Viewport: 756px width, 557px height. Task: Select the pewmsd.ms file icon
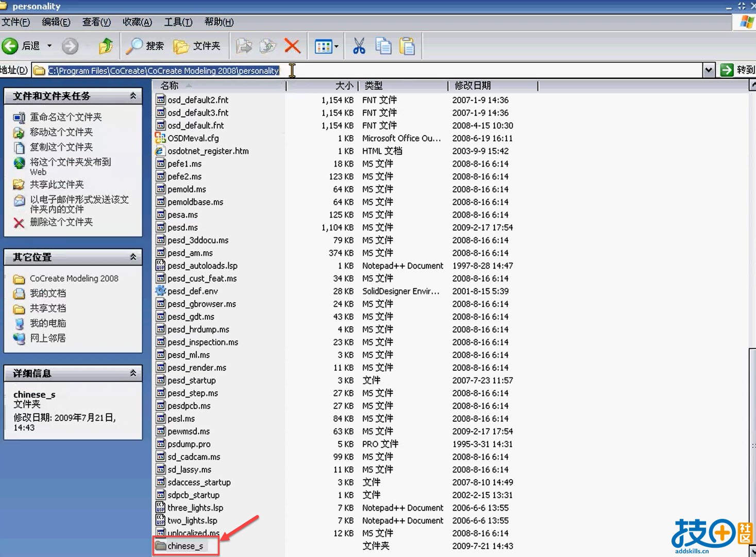point(160,431)
